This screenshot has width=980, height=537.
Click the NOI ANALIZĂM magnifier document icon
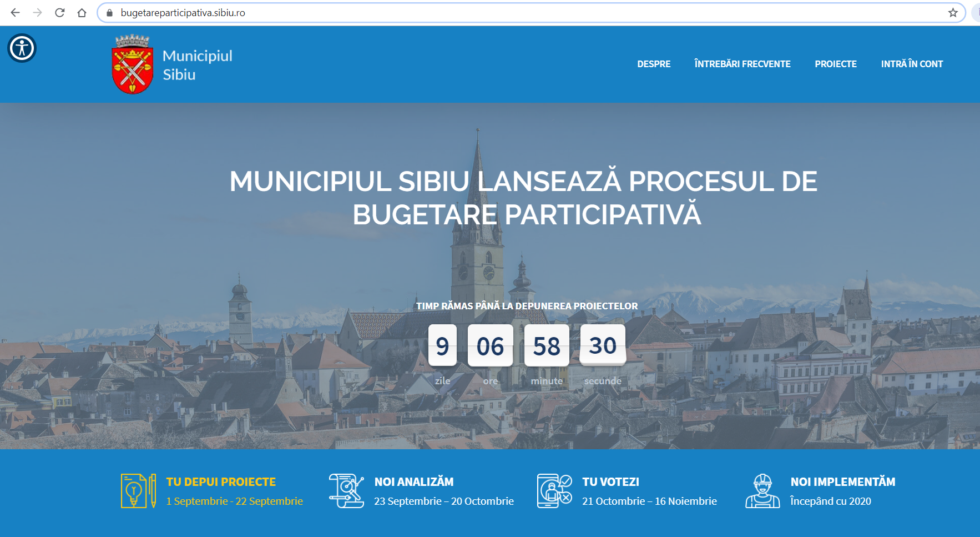(345, 491)
